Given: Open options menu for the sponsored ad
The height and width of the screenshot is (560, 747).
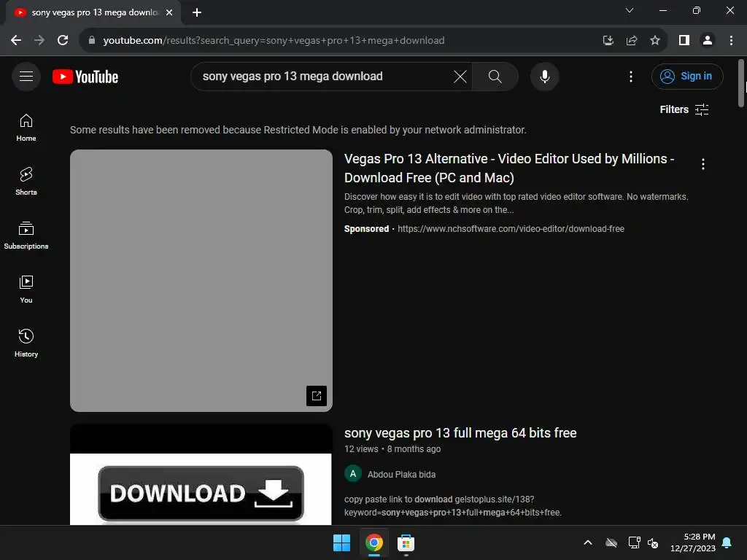Looking at the screenshot, I should 703,164.
